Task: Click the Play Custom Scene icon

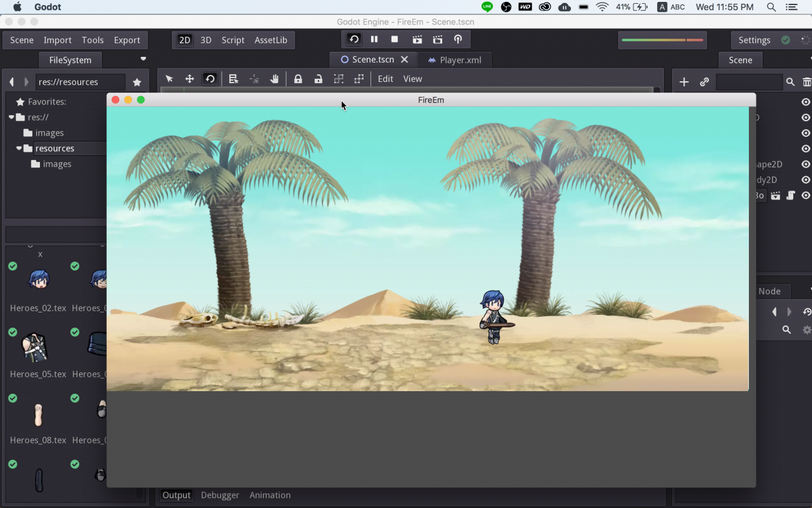Action: tap(437, 39)
